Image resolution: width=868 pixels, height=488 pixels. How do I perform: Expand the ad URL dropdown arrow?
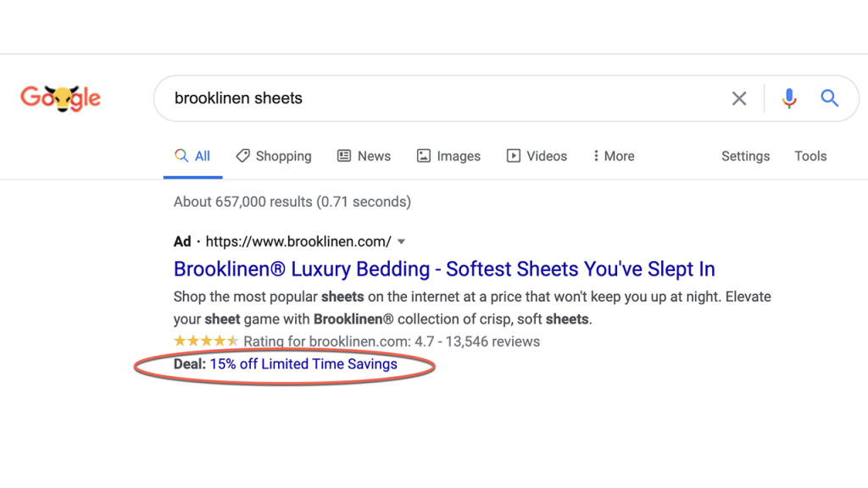point(401,241)
